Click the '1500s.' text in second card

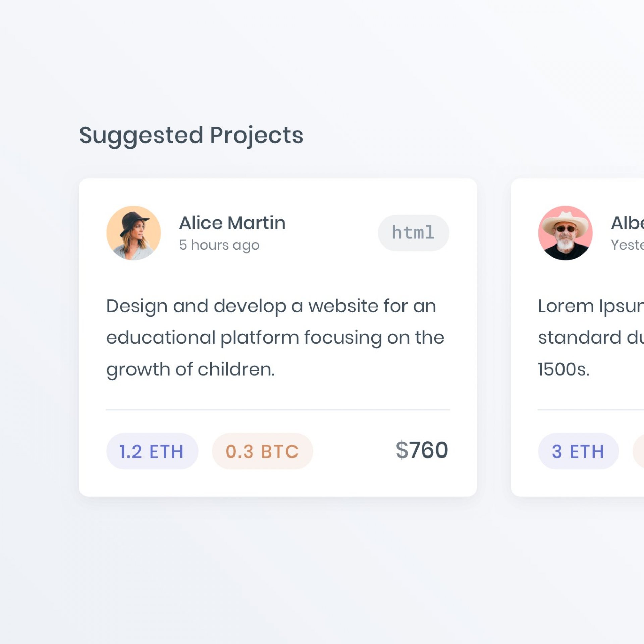click(x=563, y=369)
